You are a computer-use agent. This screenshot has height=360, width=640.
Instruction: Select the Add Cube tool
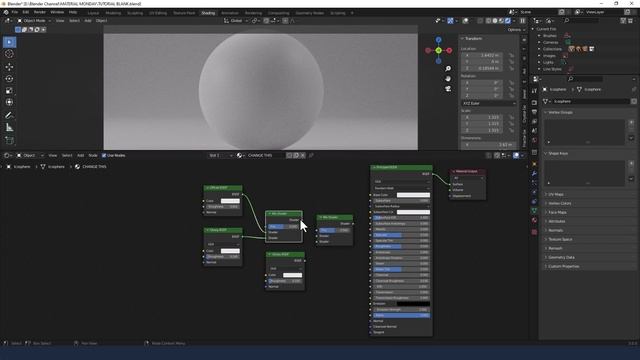(9, 140)
